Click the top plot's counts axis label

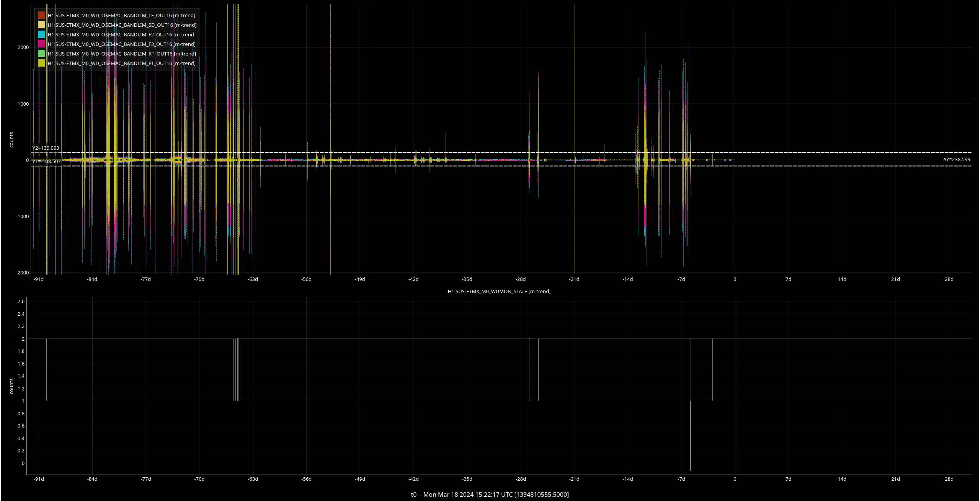[x=11, y=140]
